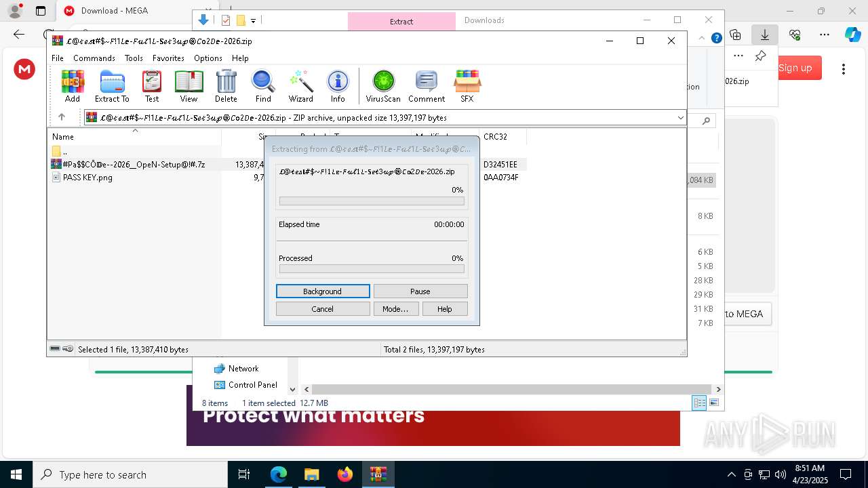Click the Explorer horizontal scrollbar
The width and height of the screenshot is (868, 488).
(x=512, y=389)
